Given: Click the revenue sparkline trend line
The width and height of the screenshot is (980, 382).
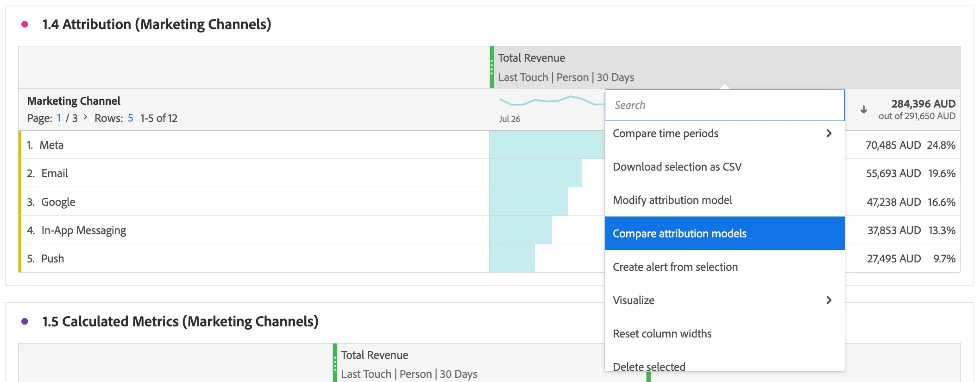Looking at the screenshot, I should pos(551,101).
